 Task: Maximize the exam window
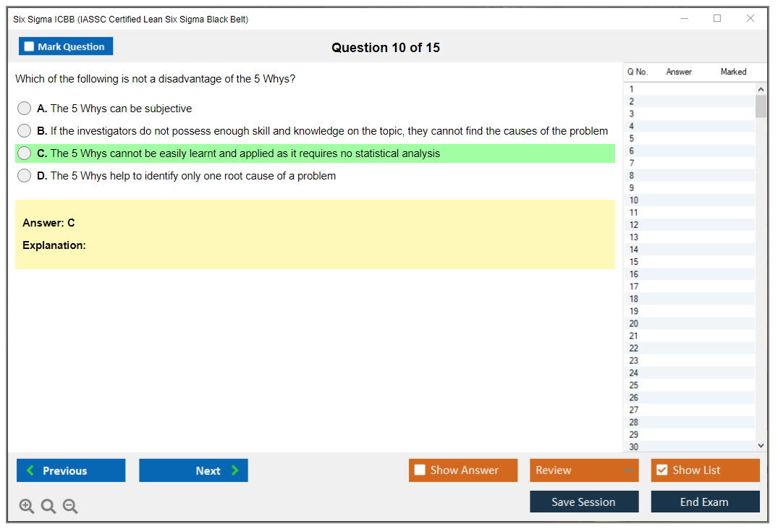717,19
